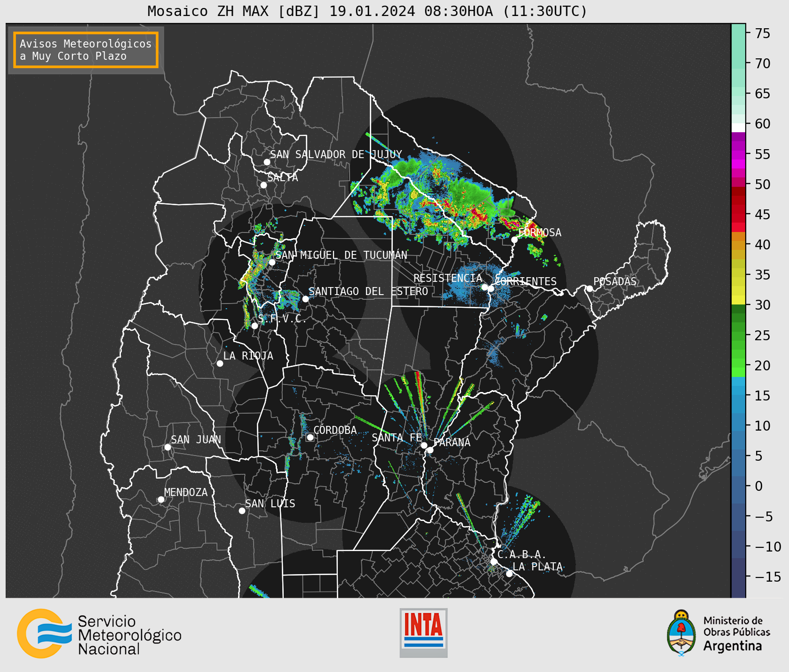Screen dimensions: 789x672
Task: Click the Paraná city dot
Action: [x=430, y=450]
